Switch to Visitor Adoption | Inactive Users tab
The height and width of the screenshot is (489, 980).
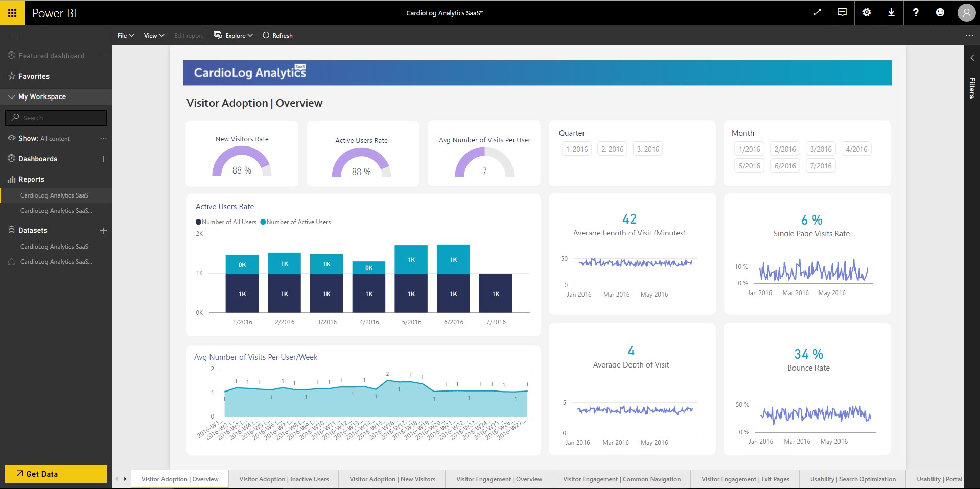(x=284, y=479)
